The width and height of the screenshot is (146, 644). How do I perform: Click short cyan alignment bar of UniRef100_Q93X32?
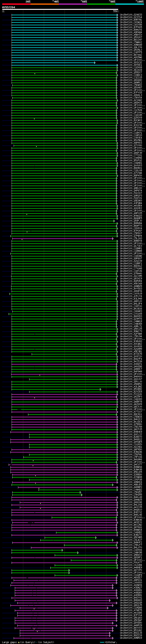[53, 63]
